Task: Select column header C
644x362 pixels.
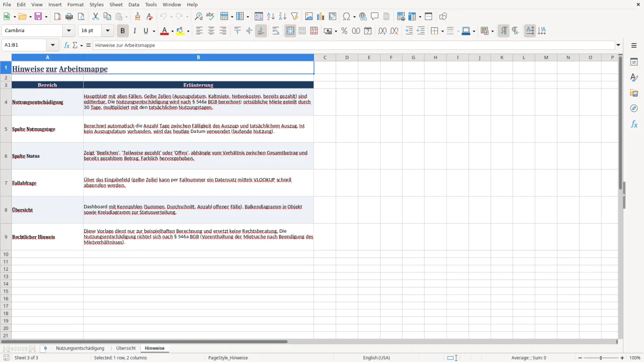Action: [325, 57]
